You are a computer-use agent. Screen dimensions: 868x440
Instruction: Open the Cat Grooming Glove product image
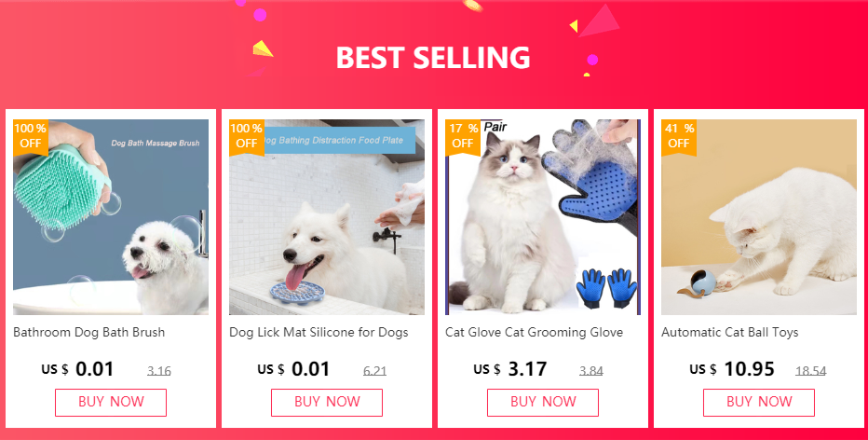point(542,217)
